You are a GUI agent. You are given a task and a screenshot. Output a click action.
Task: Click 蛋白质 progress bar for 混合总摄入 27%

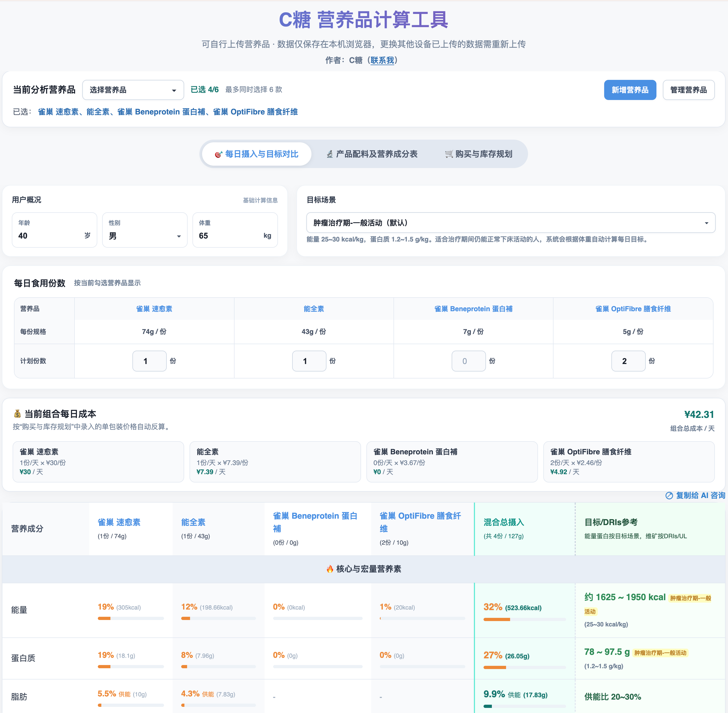tap(524, 667)
